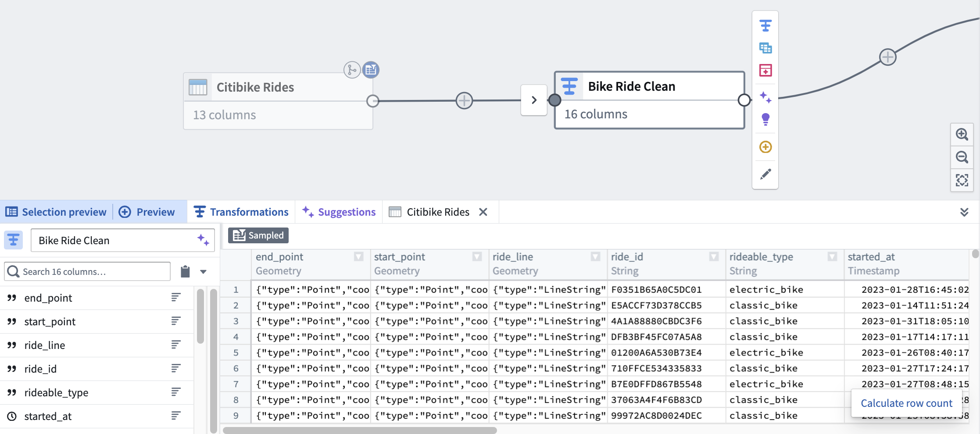Image resolution: width=980 pixels, height=434 pixels.
Task: Click the transform icon in node toolbar
Action: click(x=765, y=26)
